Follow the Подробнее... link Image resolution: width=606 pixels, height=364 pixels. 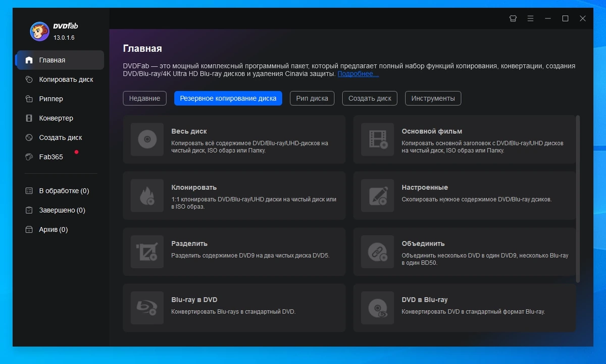coord(358,74)
